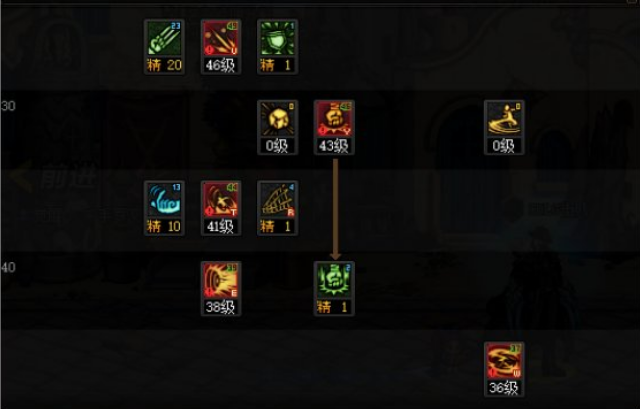Click the golden sliding figure skill icon
Viewport: 640px width, 409px height.
tap(504, 119)
